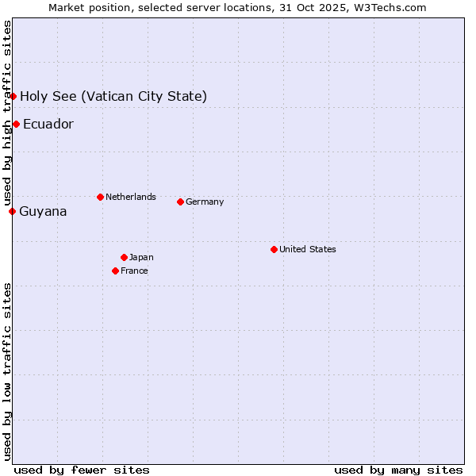
Task: Select the United States label text
Action: (x=308, y=249)
